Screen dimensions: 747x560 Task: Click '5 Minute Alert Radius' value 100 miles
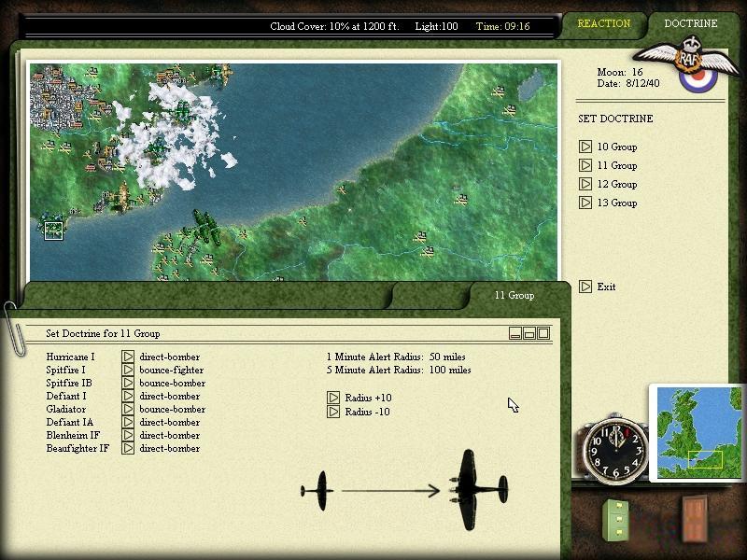[450, 370]
